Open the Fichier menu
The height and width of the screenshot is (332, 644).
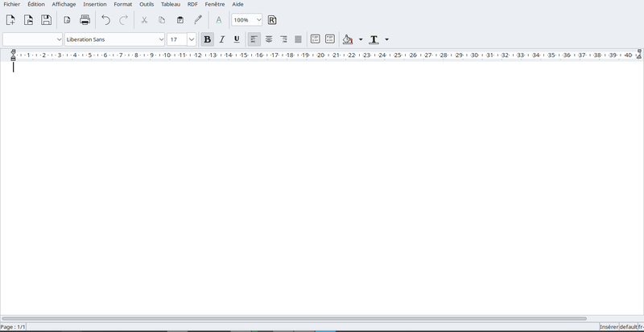click(12, 4)
